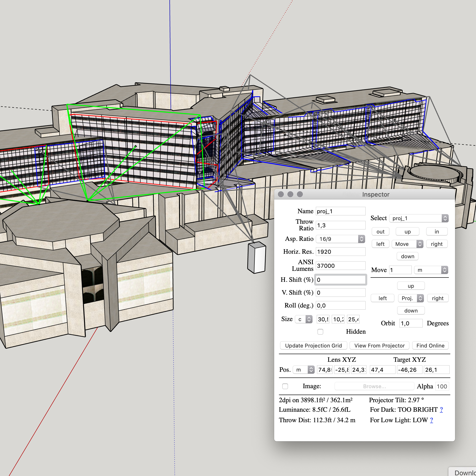The image size is (476, 476).
Task: Change the Size type dropdown
Action: 304,319
